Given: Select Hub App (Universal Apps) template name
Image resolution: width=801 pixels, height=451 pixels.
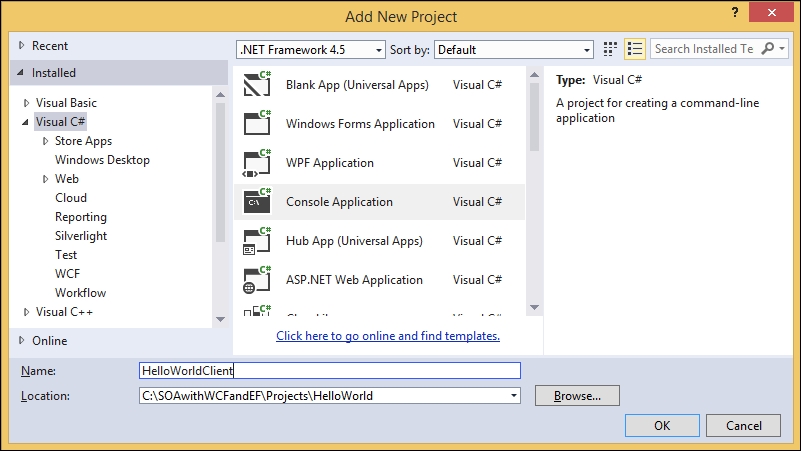Looking at the screenshot, I should pos(354,241).
